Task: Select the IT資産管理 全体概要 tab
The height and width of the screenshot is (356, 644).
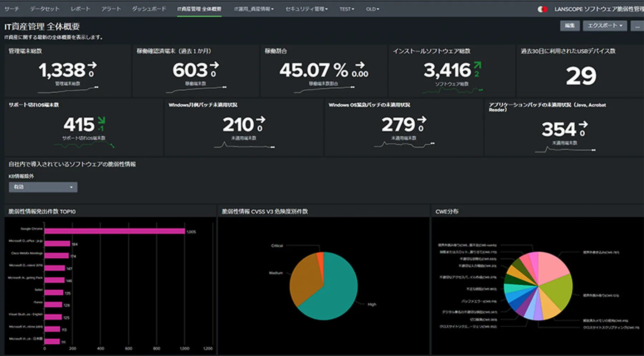Action: (199, 9)
